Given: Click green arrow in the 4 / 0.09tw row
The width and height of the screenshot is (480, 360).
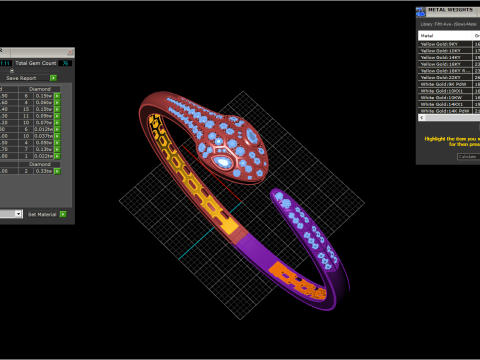Looking at the screenshot, I should [57, 143].
